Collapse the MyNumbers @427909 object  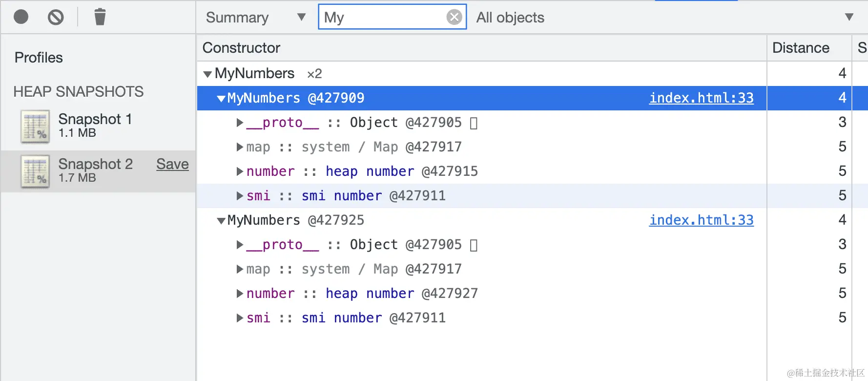pos(221,99)
